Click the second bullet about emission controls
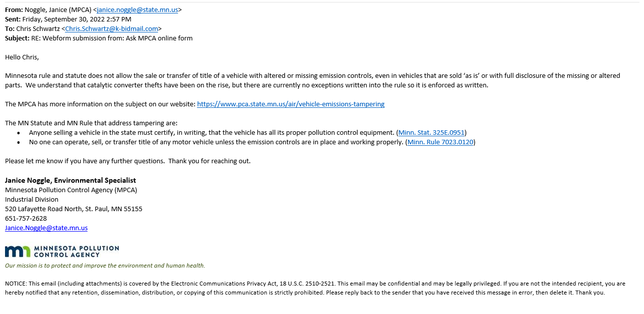Viewport: 644px width, 314px height. click(x=216, y=142)
